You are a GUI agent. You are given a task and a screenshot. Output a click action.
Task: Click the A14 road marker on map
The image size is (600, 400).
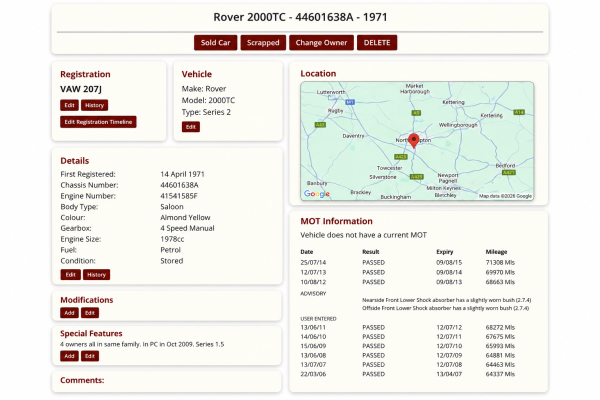[519, 112]
